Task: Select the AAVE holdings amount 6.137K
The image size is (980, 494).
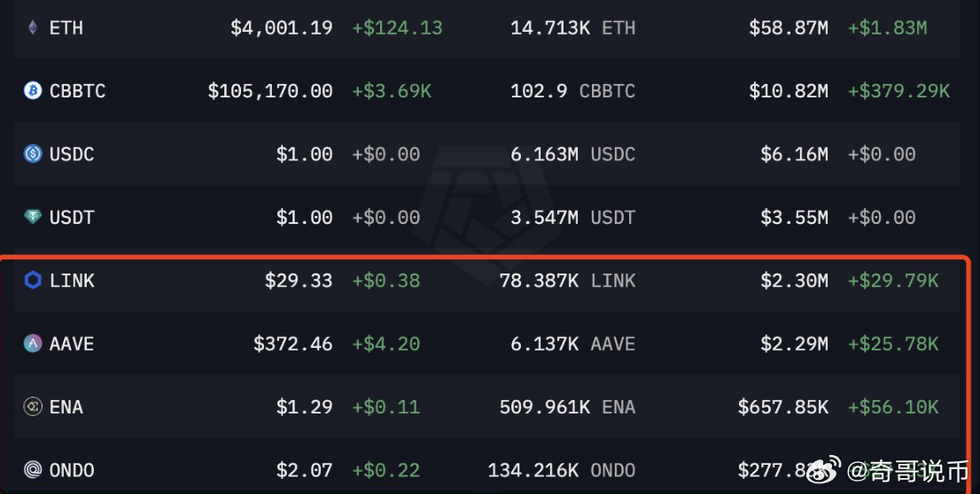Action: click(544, 343)
